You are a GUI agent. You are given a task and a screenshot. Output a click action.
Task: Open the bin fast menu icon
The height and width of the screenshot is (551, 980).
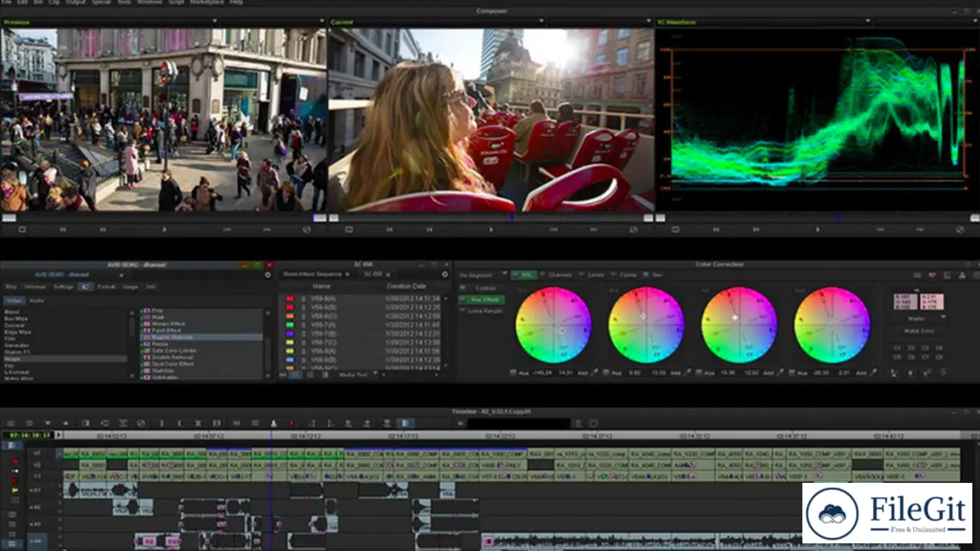click(x=445, y=274)
